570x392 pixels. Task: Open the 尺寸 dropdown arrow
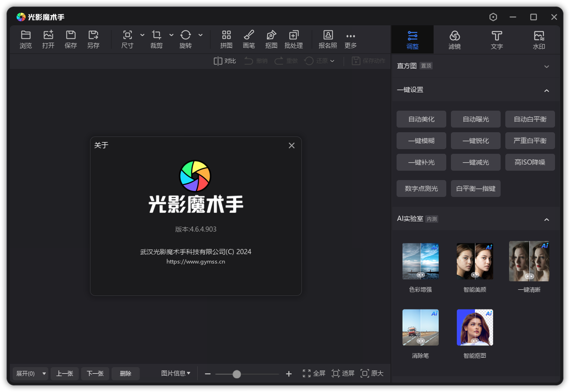pyautogui.click(x=142, y=35)
